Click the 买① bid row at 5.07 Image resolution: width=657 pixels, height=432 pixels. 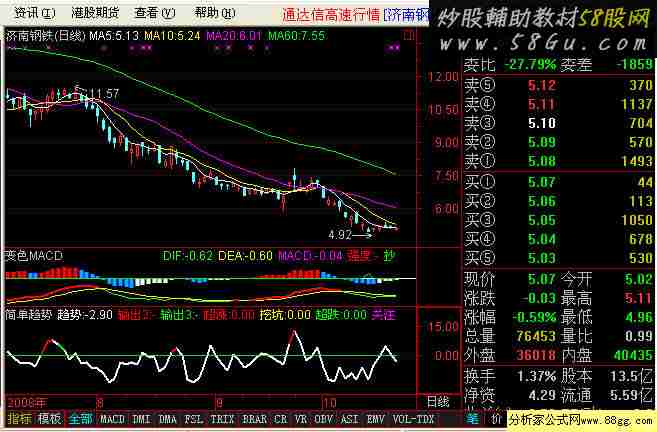559,182
